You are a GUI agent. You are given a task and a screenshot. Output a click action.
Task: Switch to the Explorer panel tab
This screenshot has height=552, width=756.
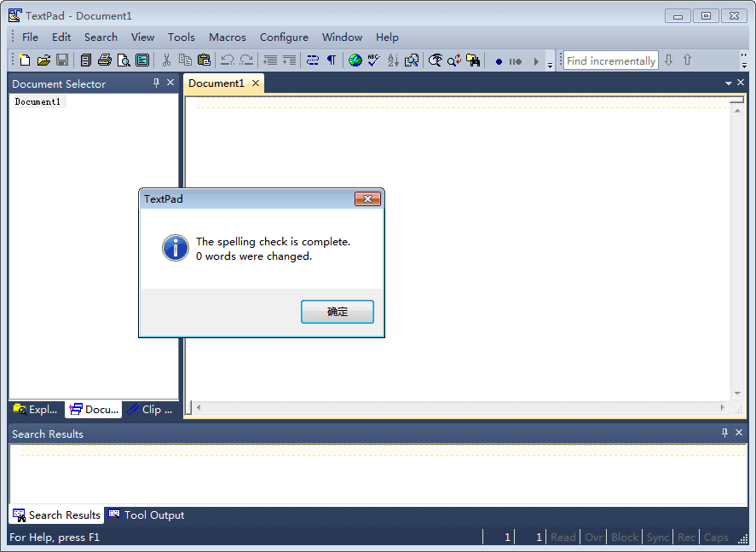coord(36,410)
